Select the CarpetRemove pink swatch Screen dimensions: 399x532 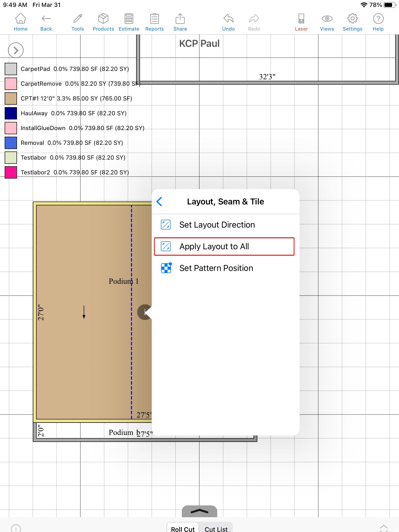coord(11,84)
